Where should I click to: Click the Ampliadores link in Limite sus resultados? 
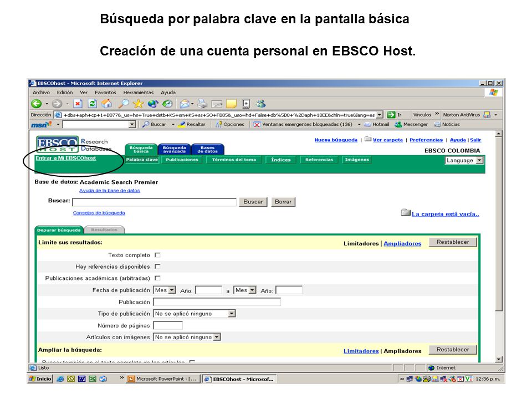402,244
